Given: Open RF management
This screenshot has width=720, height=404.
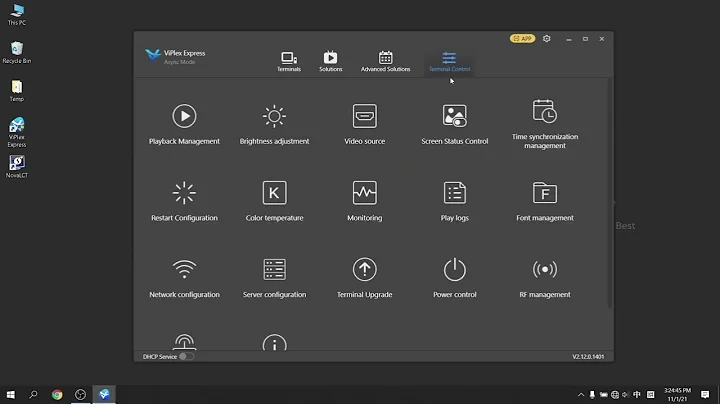Looking at the screenshot, I should [545, 278].
